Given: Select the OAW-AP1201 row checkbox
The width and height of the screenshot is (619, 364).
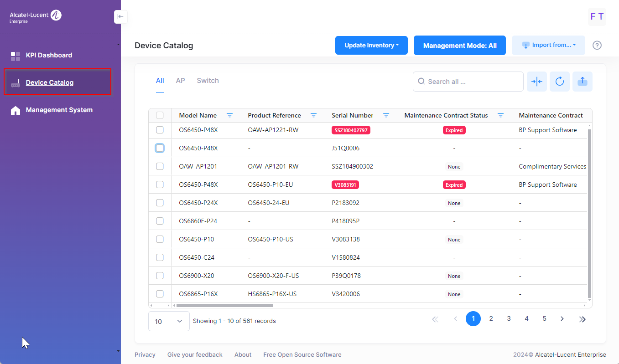Looking at the screenshot, I should click(160, 166).
